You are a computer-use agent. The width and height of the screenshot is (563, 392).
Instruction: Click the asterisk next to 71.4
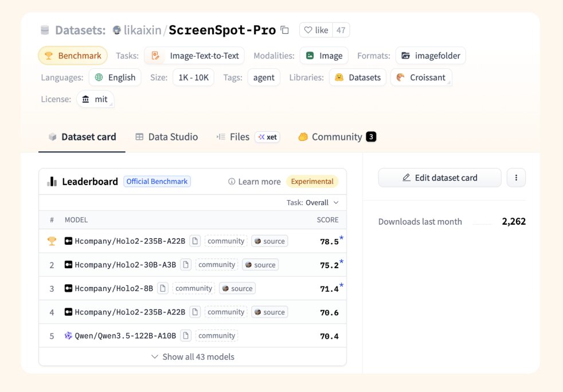pyautogui.click(x=342, y=285)
